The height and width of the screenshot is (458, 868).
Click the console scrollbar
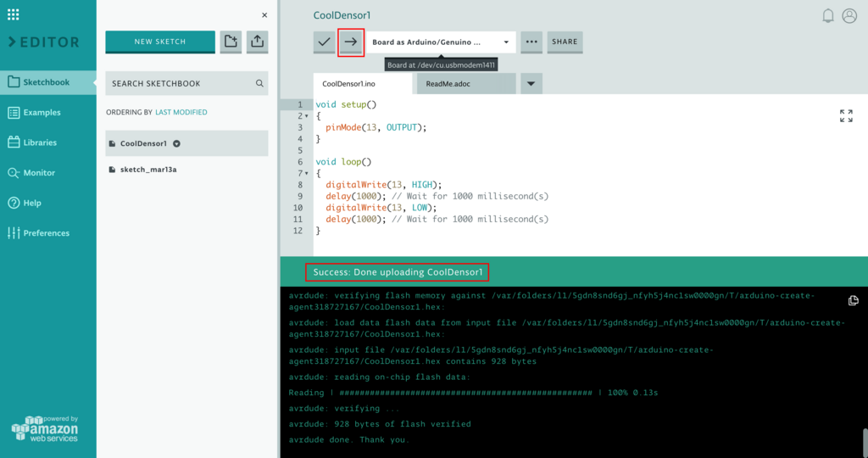865,441
